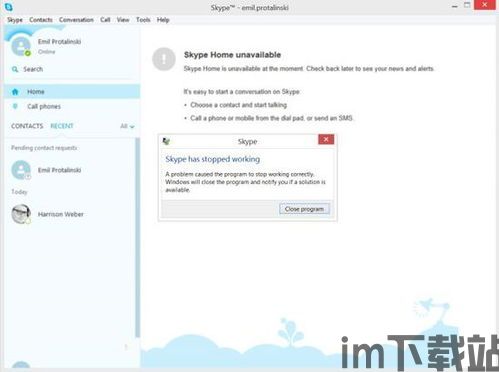Open the Help menu
The height and width of the screenshot is (372, 499).
(x=163, y=20)
